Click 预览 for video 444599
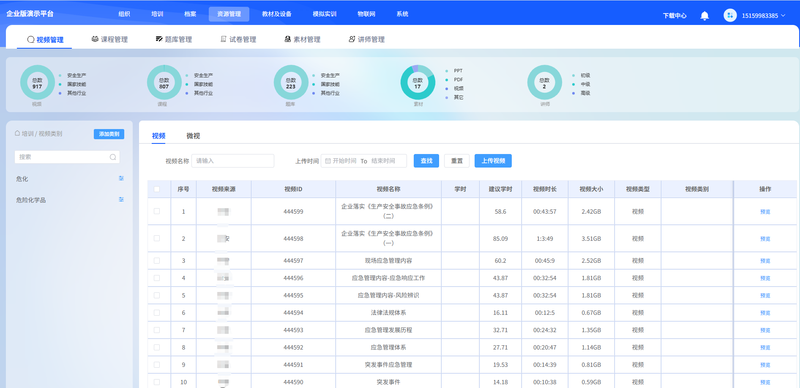800x388 pixels. click(x=765, y=211)
